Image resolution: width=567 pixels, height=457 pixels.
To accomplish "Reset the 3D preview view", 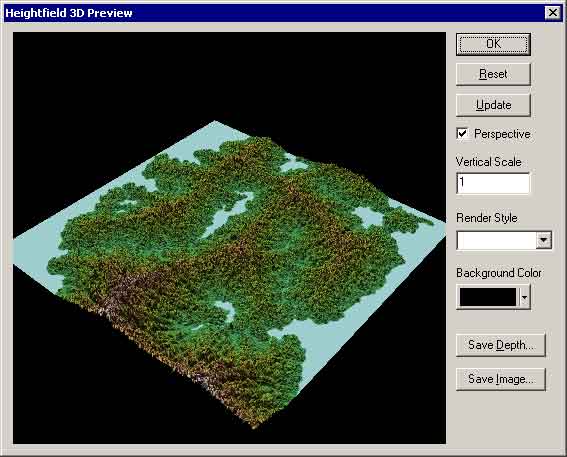I will [x=493, y=74].
